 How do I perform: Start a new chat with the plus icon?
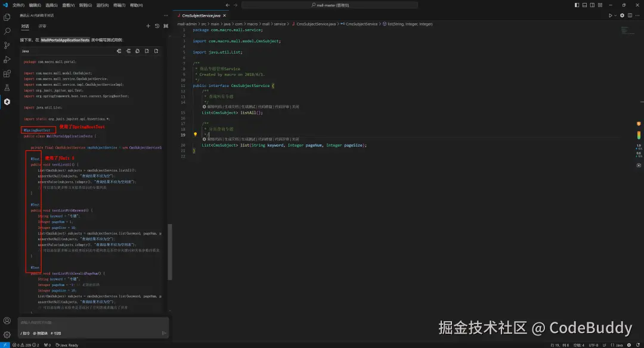click(148, 26)
